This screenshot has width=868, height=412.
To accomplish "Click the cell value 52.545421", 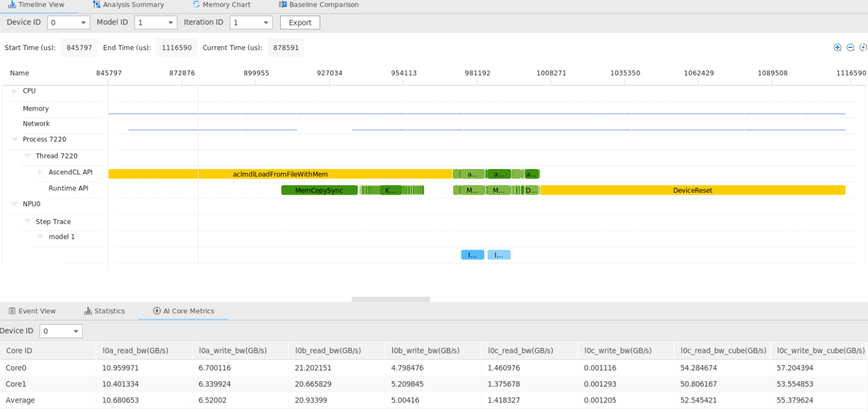I will [698, 400].
